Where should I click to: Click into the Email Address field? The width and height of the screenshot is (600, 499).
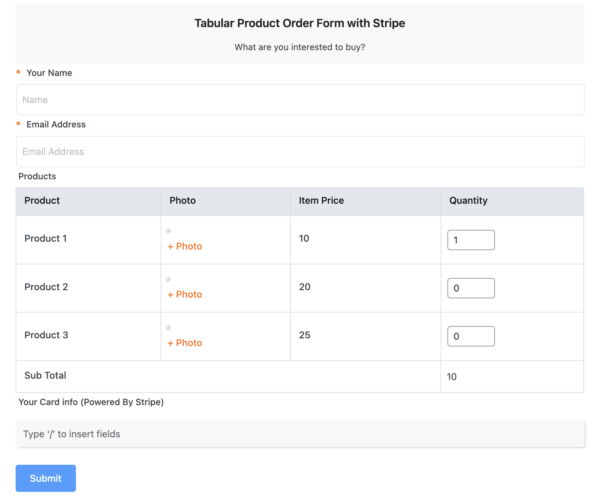pos(300,152)
